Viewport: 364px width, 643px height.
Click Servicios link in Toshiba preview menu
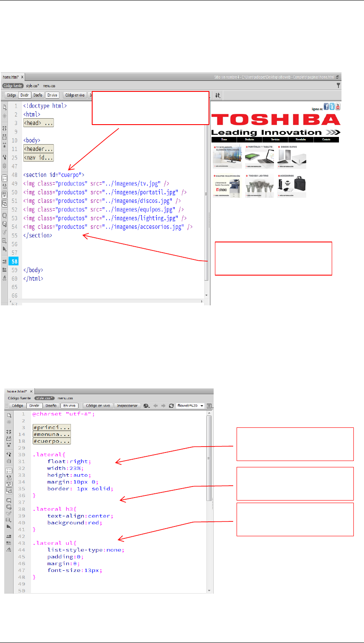(275, 139)
